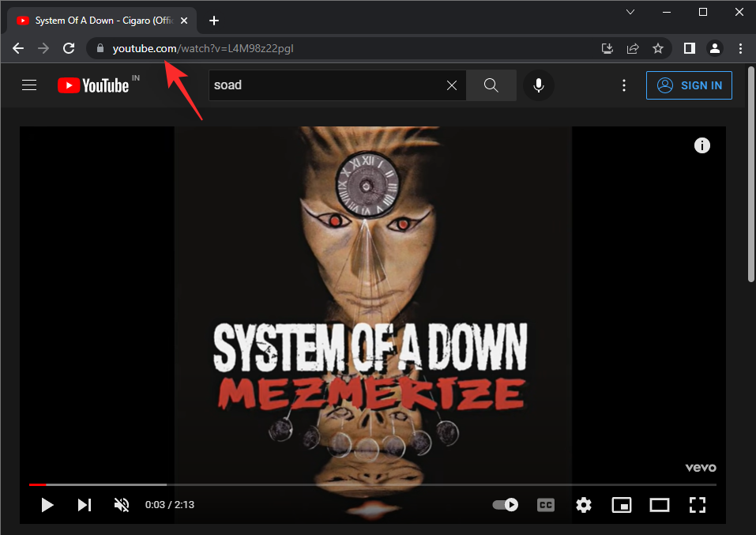756x535 pixels.
Task: Click the page vertical scrollbar
Action: click(750, 174)
